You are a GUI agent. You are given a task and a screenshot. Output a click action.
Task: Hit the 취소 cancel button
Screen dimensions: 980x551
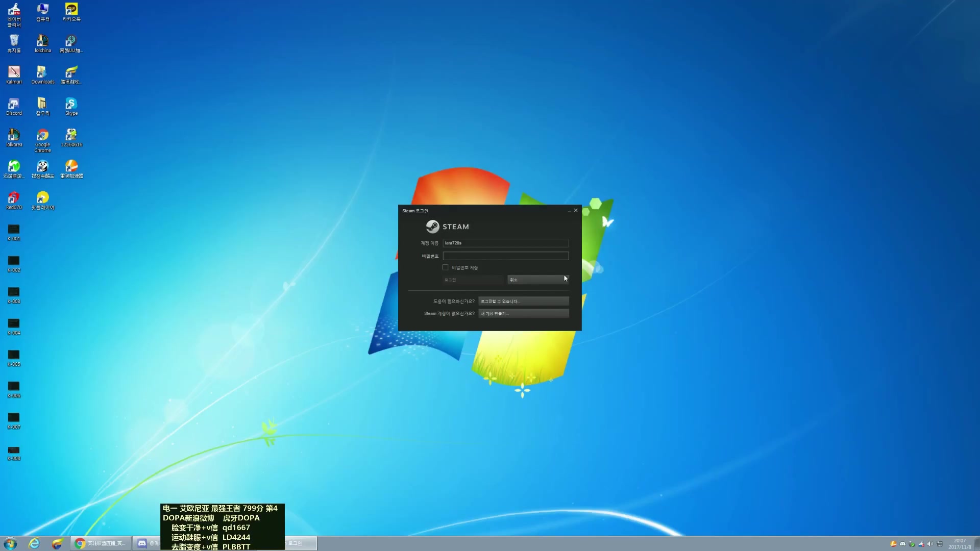point(538,280)
